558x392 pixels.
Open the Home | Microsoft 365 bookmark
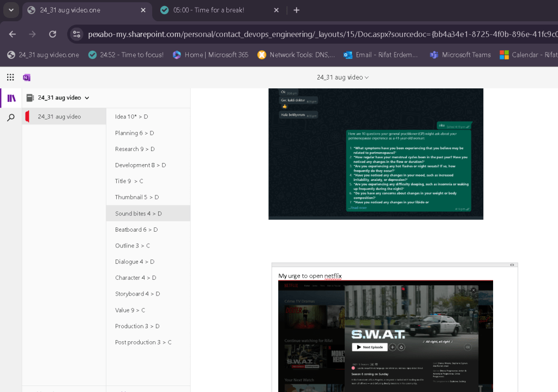click(211, 55)
